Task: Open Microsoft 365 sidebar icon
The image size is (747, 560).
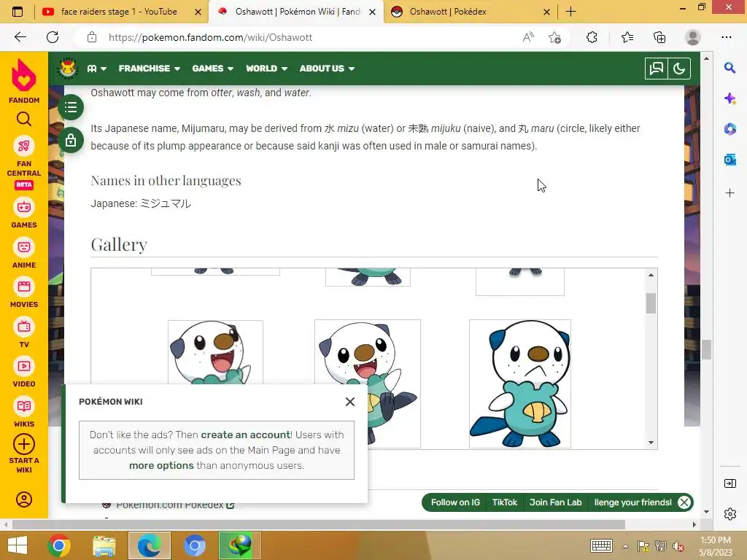Action: click(729, 129)
